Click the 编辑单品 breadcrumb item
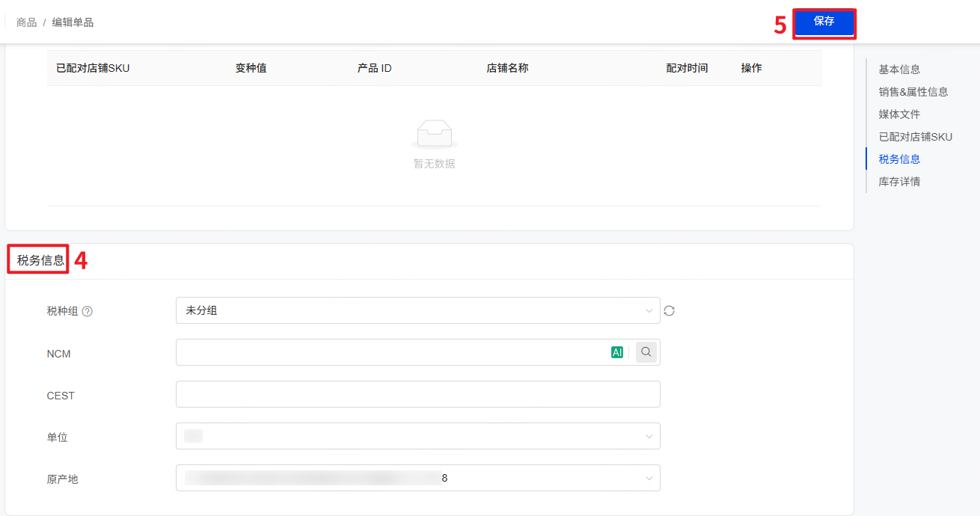This screenshot has height=516, width=980. click(x=73, y=22)
